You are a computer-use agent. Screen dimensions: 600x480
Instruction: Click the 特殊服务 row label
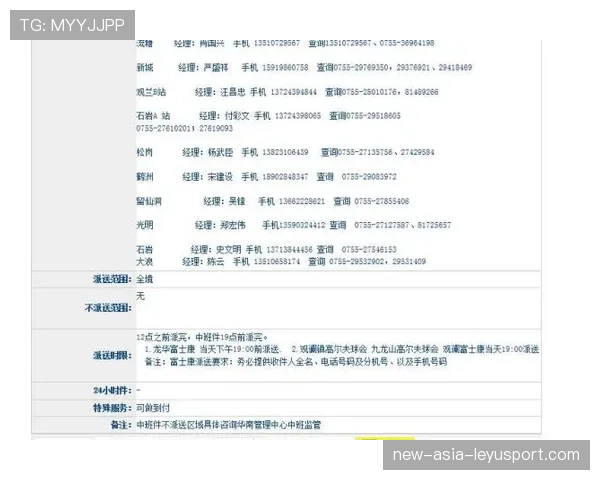click(x=112, y=408)
